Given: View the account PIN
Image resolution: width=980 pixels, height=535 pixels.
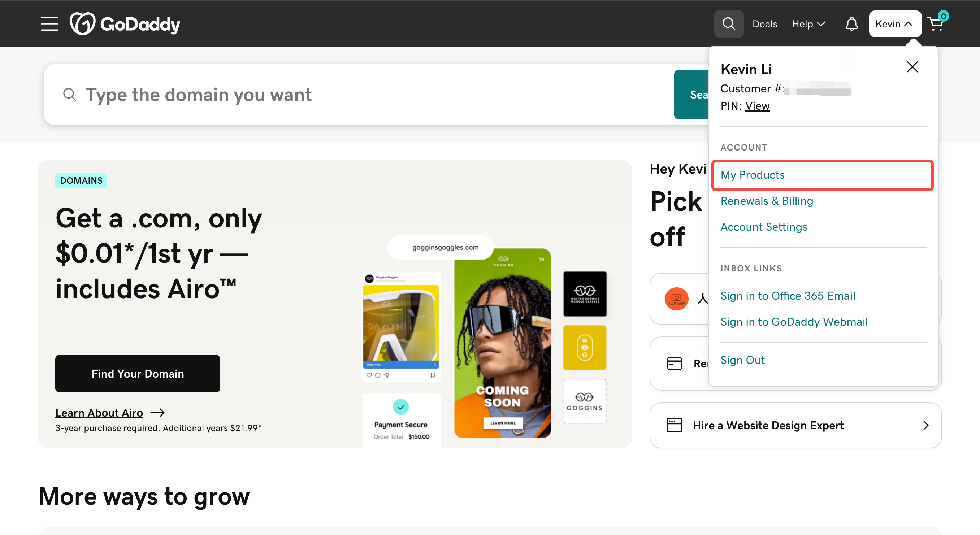Looking at the screenshot, I should [x=757, y=106].
